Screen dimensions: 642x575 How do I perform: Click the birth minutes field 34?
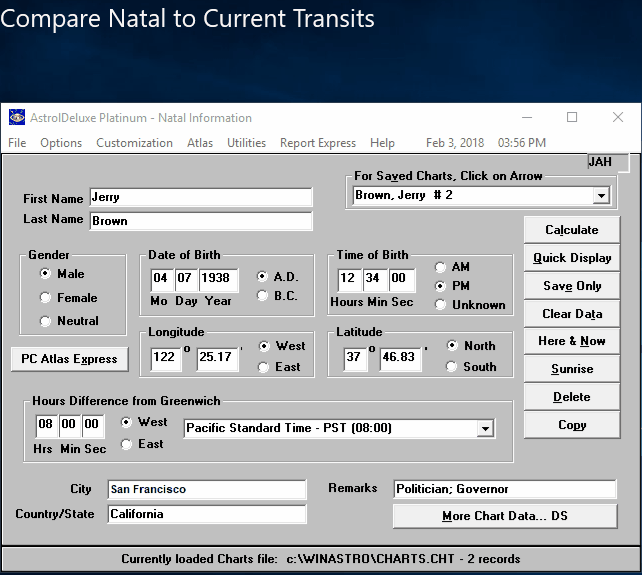(x=374, y=280)
